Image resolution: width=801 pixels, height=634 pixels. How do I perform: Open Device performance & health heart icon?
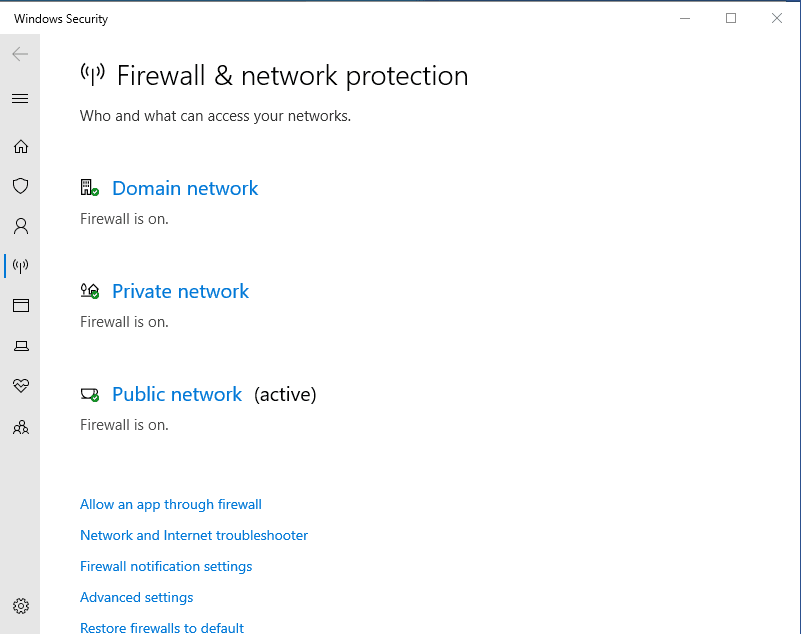20,386
